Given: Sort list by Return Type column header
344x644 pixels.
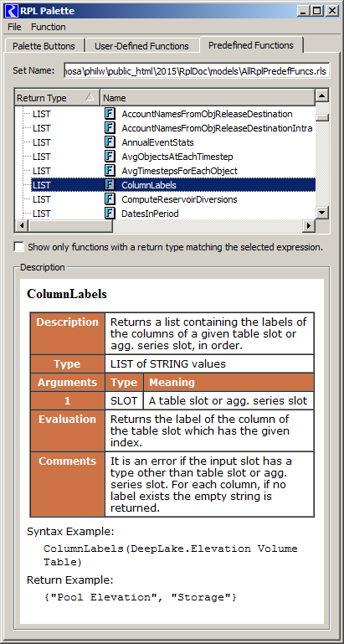Looking at the screenshot, I should [57, 98].
